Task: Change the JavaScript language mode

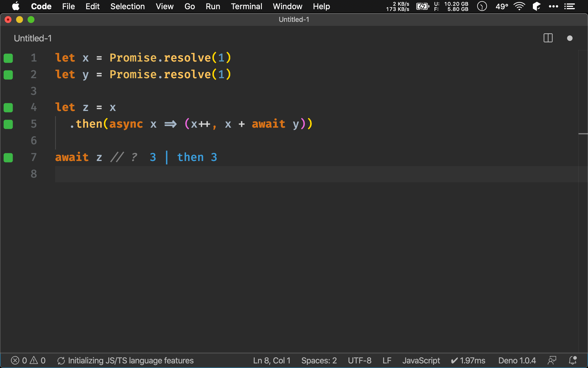Action: tap(421, 360)
